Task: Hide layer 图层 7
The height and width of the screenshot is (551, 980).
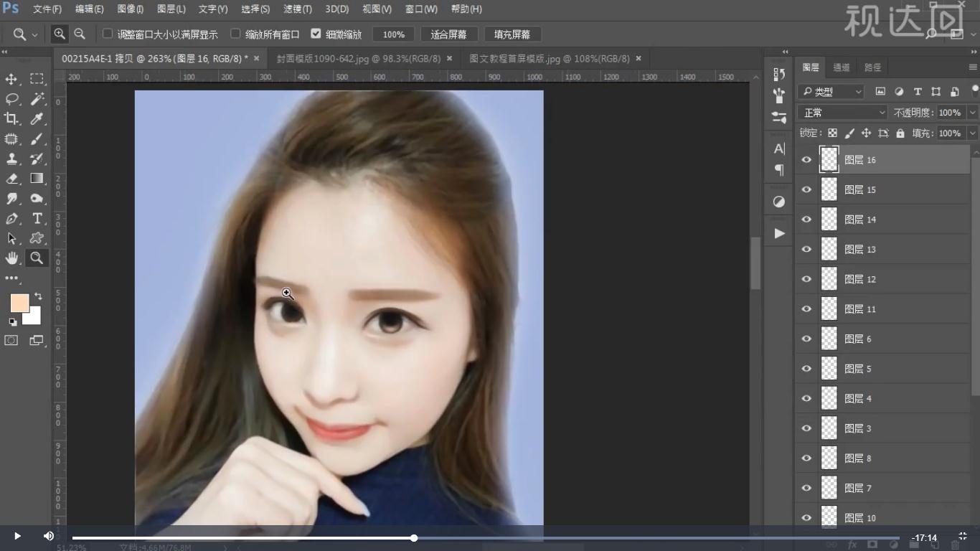Action: [x=806, y=488]
